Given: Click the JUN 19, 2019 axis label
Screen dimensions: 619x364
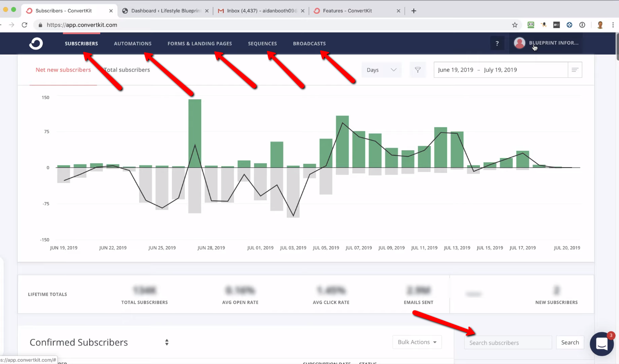Looking at the screenshot, I should 64,248.
